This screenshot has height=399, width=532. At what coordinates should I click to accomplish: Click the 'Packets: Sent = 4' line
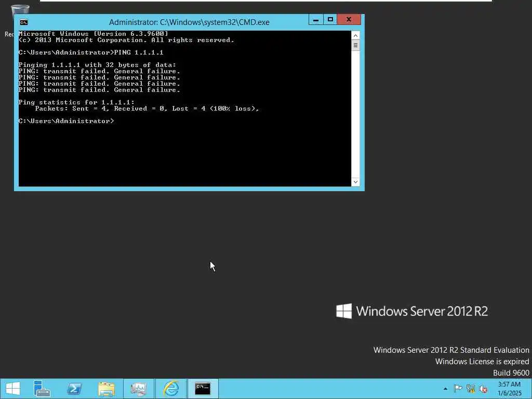(x=147, y=109)
